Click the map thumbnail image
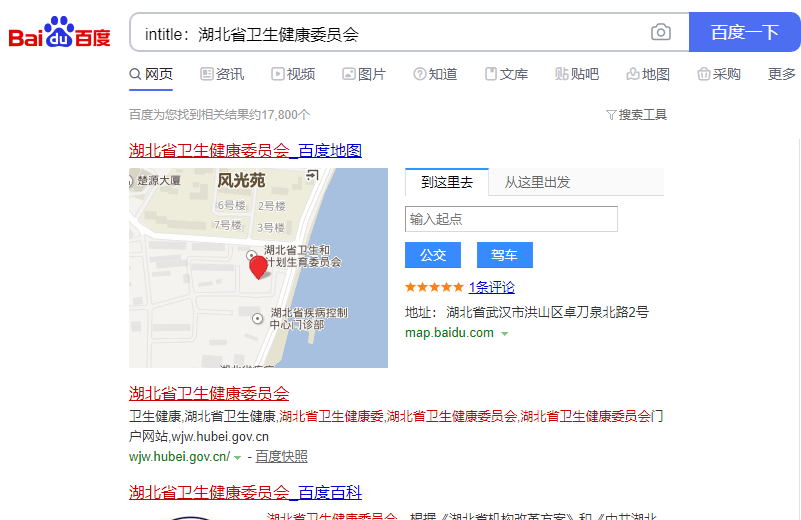 tap(258, 268)
